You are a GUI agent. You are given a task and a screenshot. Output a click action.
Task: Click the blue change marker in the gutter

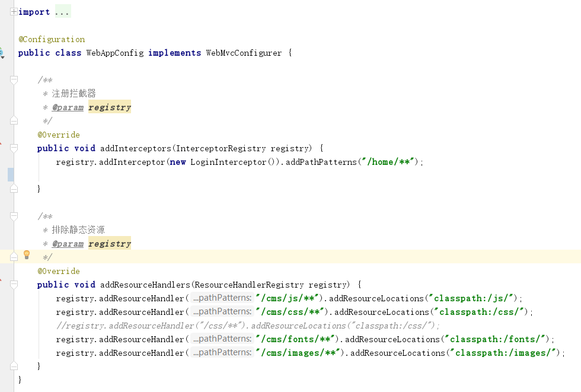(10, 174)
